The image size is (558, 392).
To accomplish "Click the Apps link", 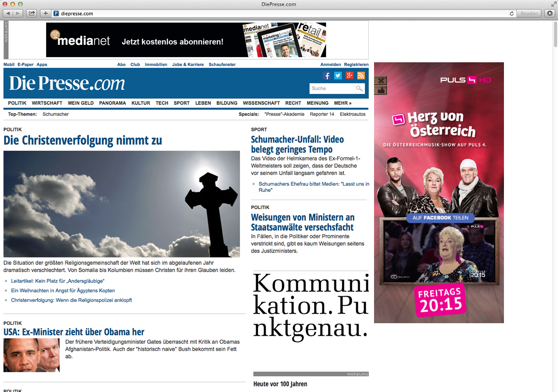I will [42, 64].
